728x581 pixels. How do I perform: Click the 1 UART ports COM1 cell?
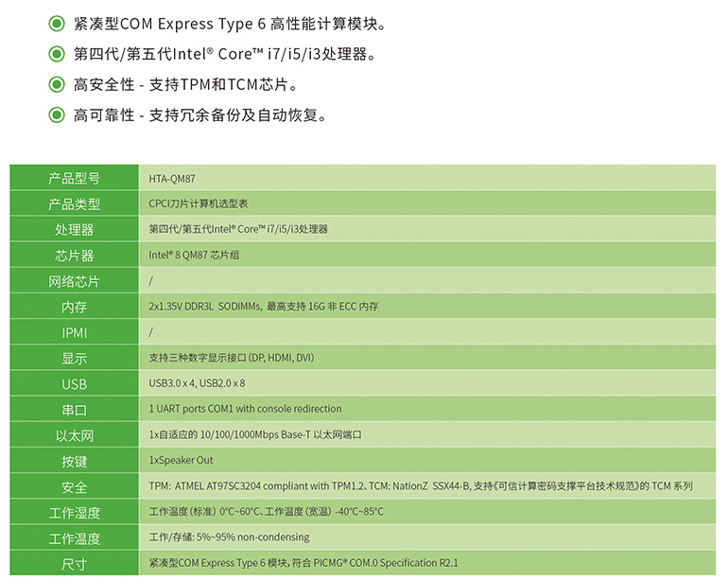[x=427, y=409]
